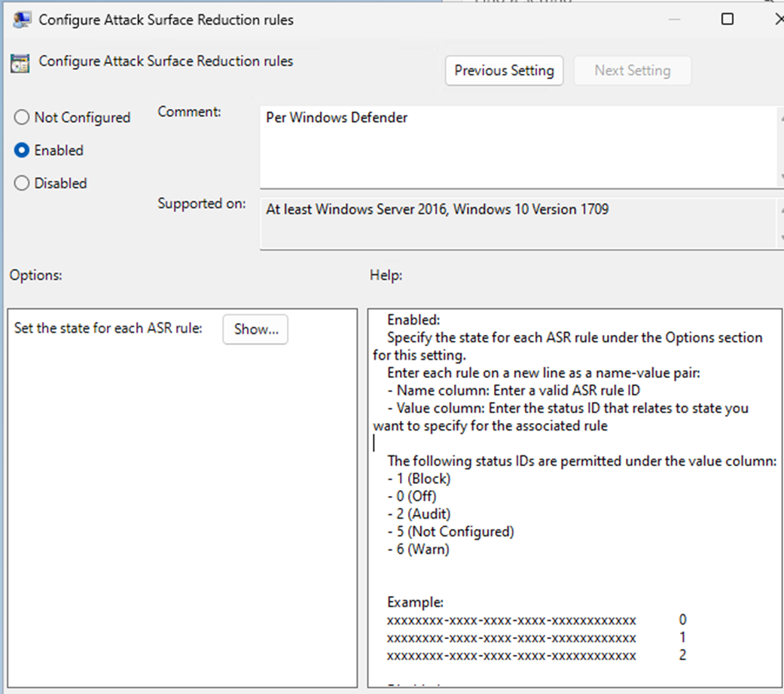The image size is (784, 694).
Task: Click the title bar policy icon
Action: coord(22,20)
